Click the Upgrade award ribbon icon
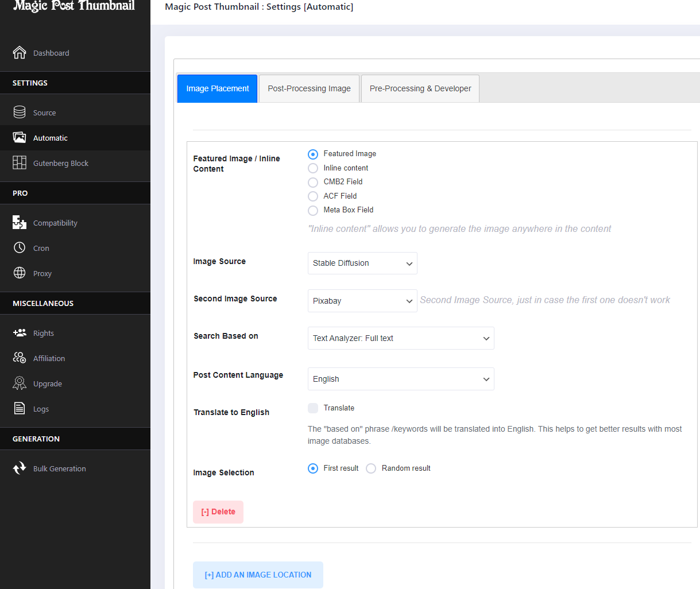 [20, 383]
